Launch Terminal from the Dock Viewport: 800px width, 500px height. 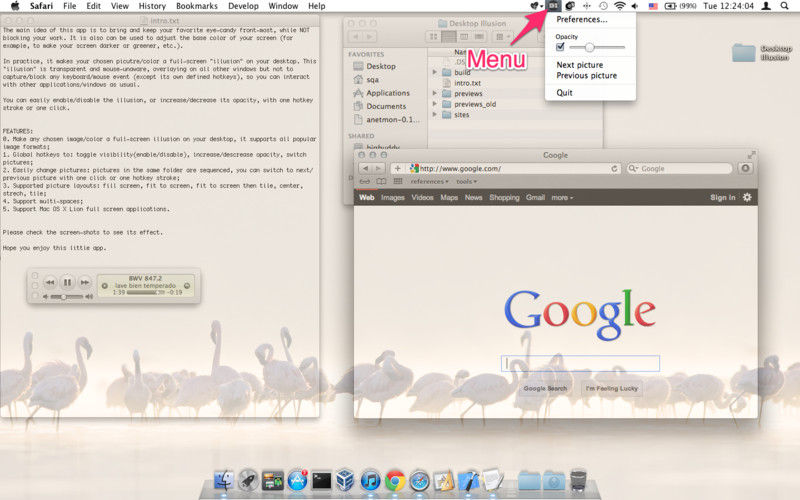(322, 480)
